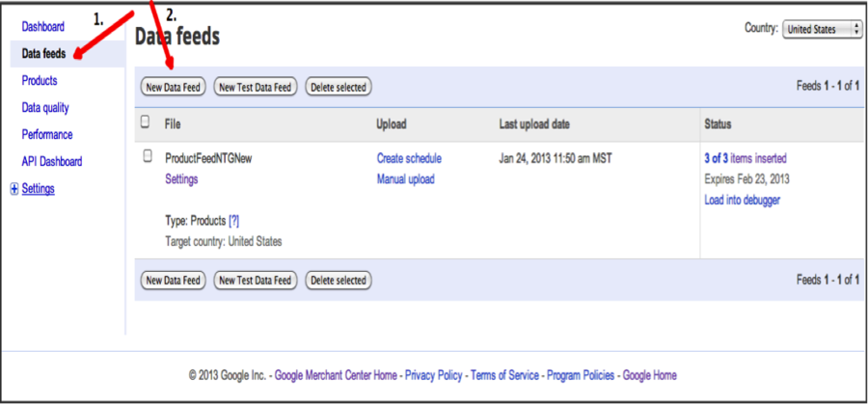Click Create schedule link
This screenshot has width=868, height=404.
tap(409, 158)
